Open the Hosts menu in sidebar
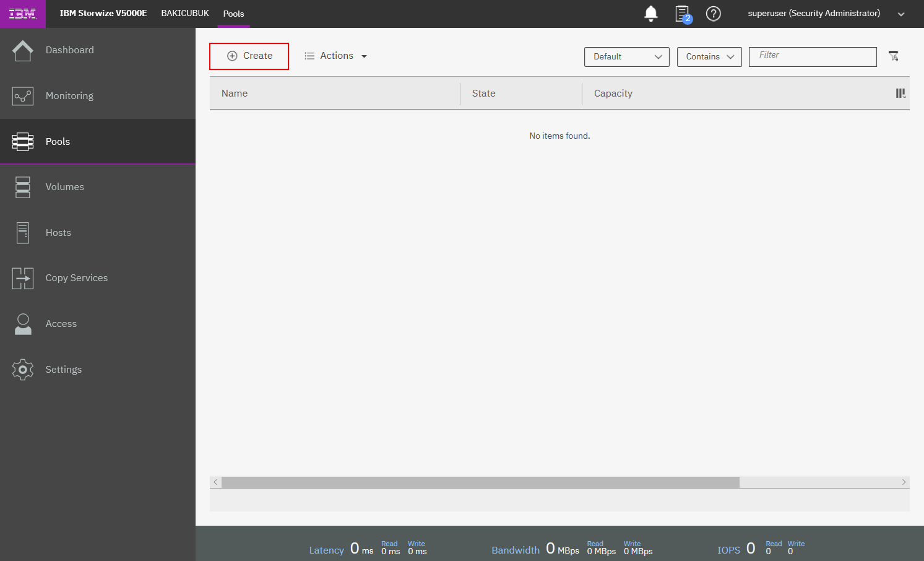Screen dimensions: 924x561 (x=58, y=233)
